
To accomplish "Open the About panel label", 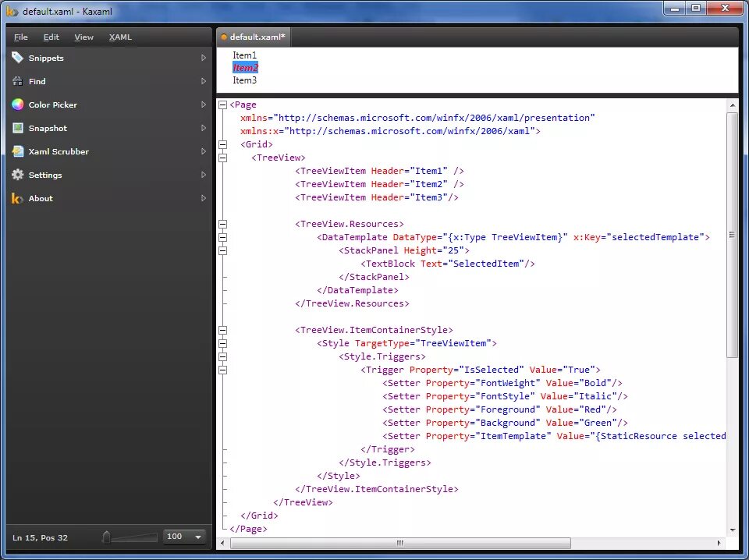I will coord(41,199).
